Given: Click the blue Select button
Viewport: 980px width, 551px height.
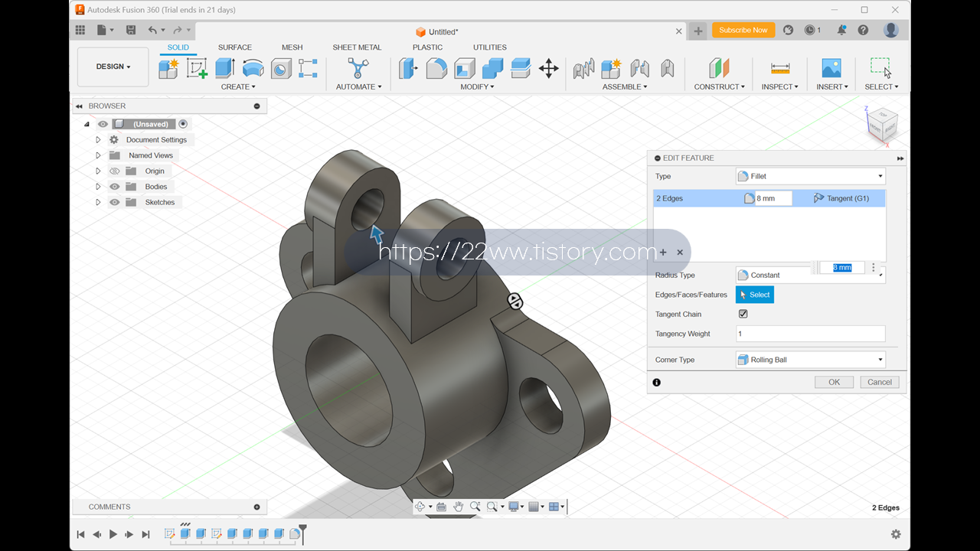Looking at the screenshot, I should (755, 295).
